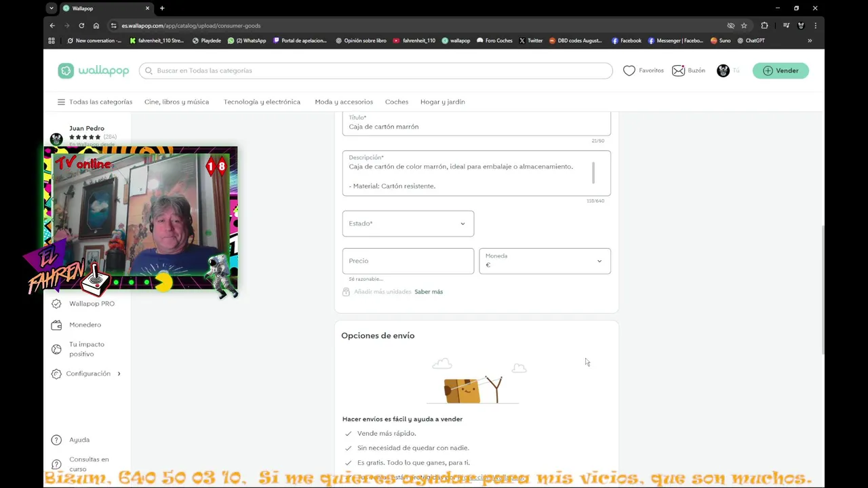868x488 pixels.
Task: Open Twitter bookmark
Action: pos(531,41)
